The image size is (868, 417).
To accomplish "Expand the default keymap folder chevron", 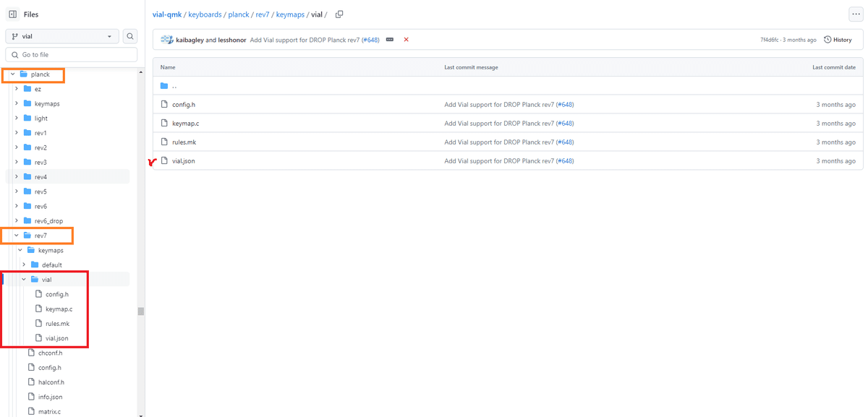I will click(x=24, y=265).
